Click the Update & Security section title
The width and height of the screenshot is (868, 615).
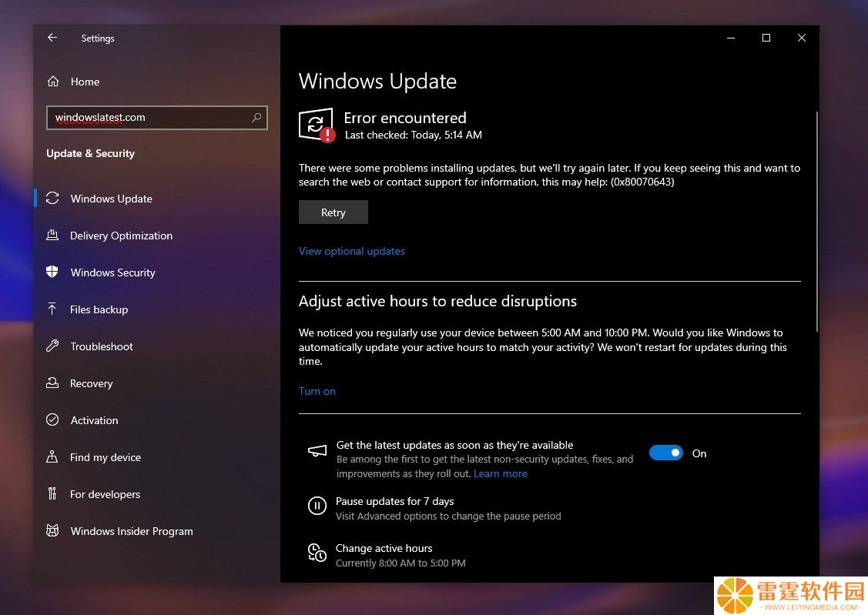pos(90,153)
